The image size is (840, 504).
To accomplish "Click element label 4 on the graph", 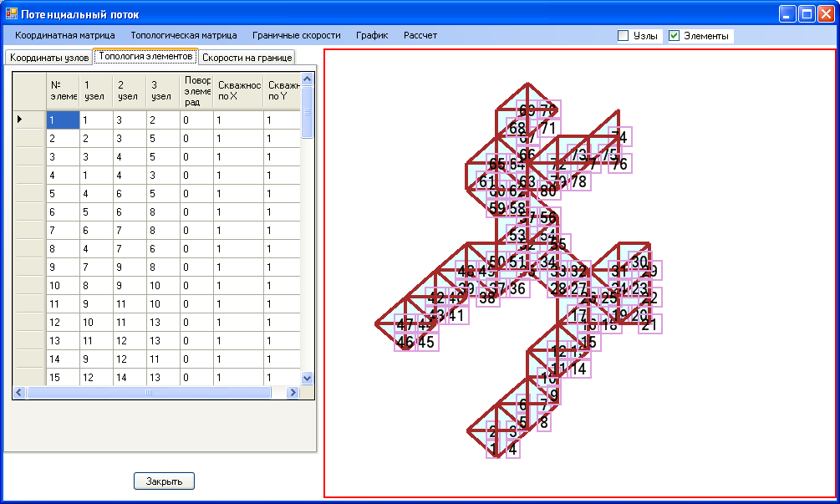I will pos(512,449).
